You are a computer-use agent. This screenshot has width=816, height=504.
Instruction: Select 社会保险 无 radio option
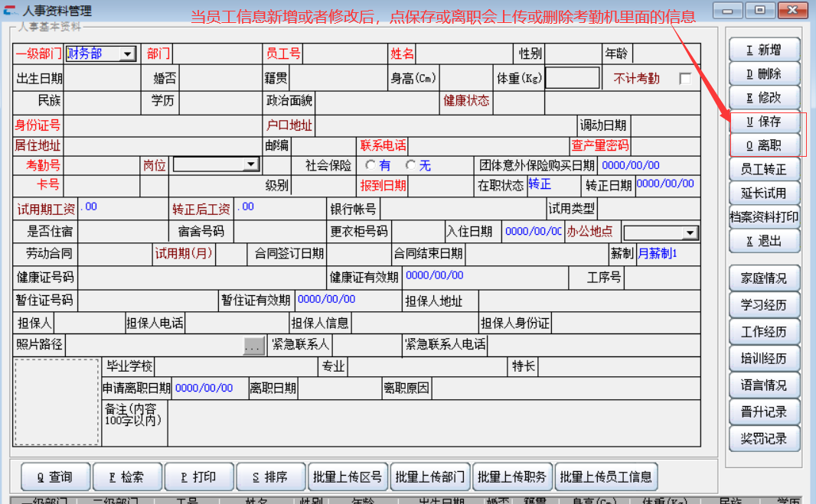[410, 165]
